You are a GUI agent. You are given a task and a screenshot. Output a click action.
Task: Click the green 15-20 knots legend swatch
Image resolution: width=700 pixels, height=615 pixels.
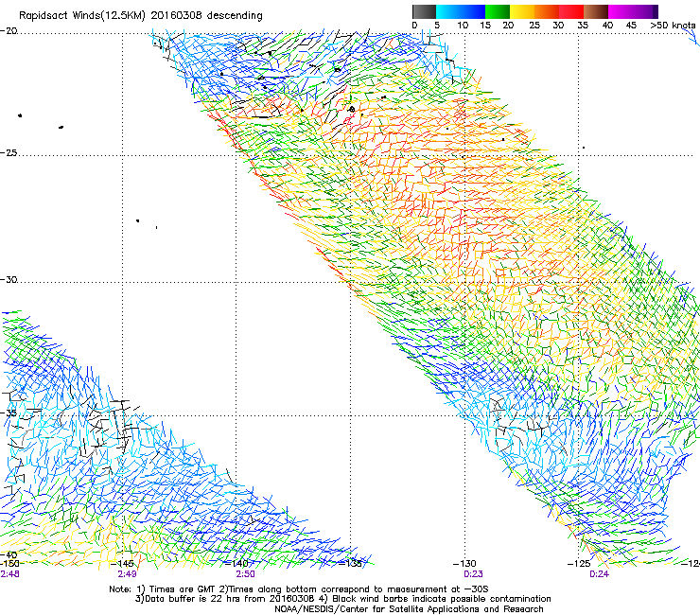(498, 11)
